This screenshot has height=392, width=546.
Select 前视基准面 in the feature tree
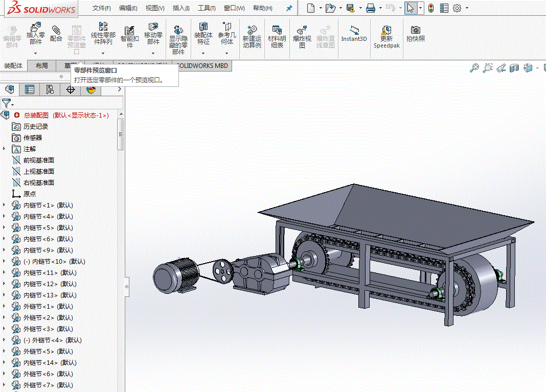(39, 160)
